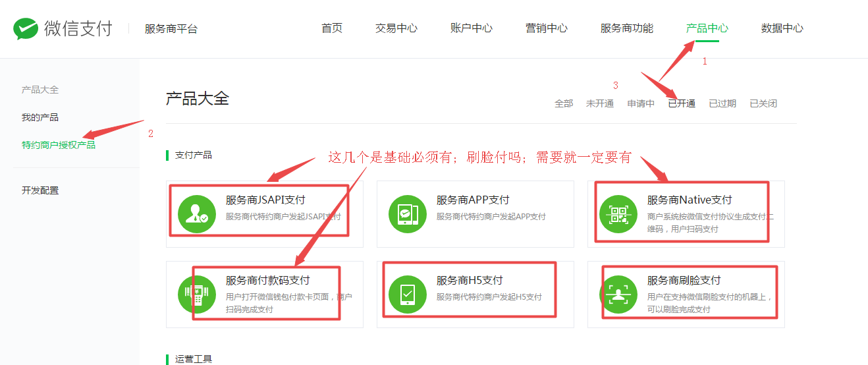This screenshot has height=365, width=868.
Task: Filter products by 未开通
Action: [600, 103]
